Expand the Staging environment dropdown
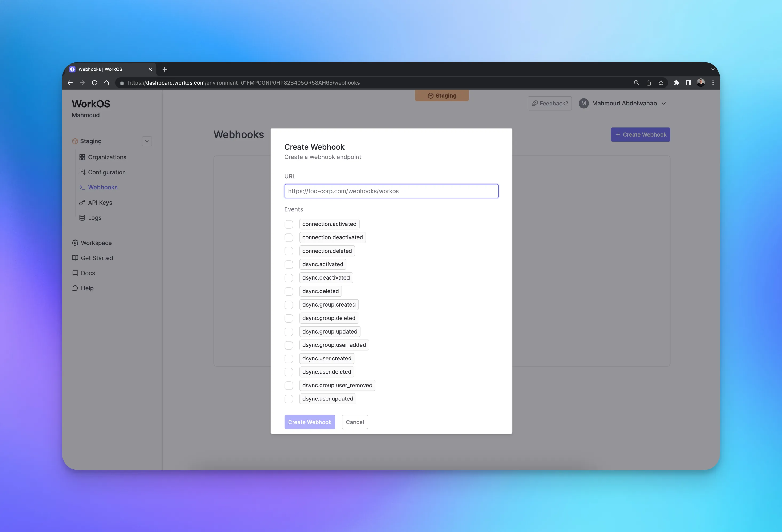The height and width of the screenshot is (532, 782). [147, 141]
